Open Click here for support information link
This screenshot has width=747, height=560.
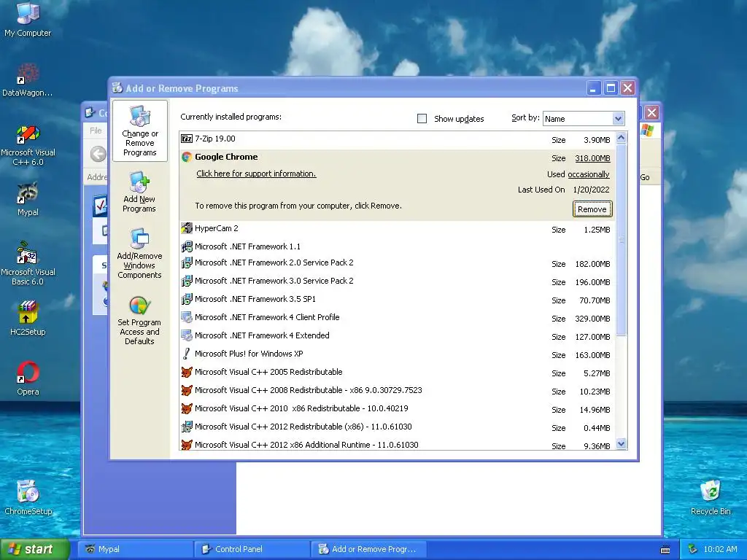(x=256, y=174)
